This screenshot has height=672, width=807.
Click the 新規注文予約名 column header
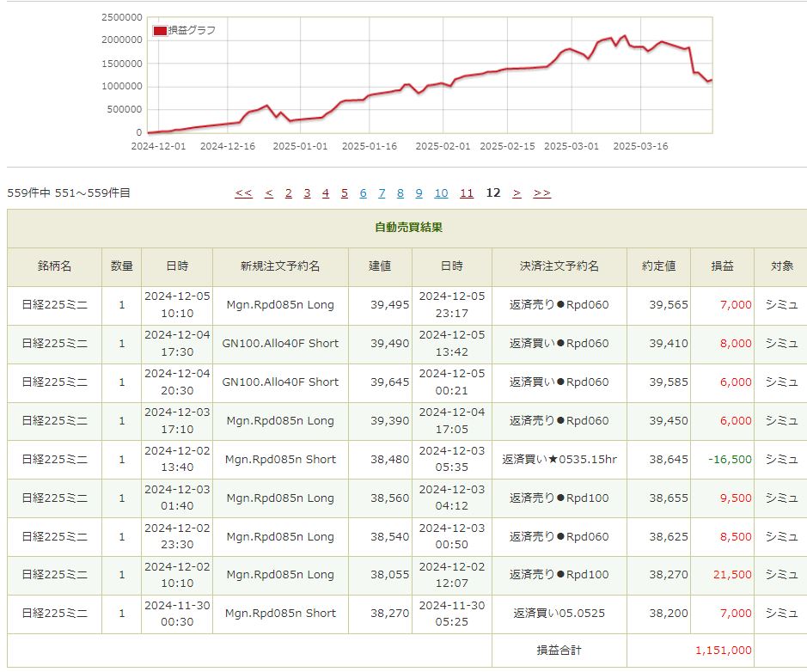tap(280, 266)
